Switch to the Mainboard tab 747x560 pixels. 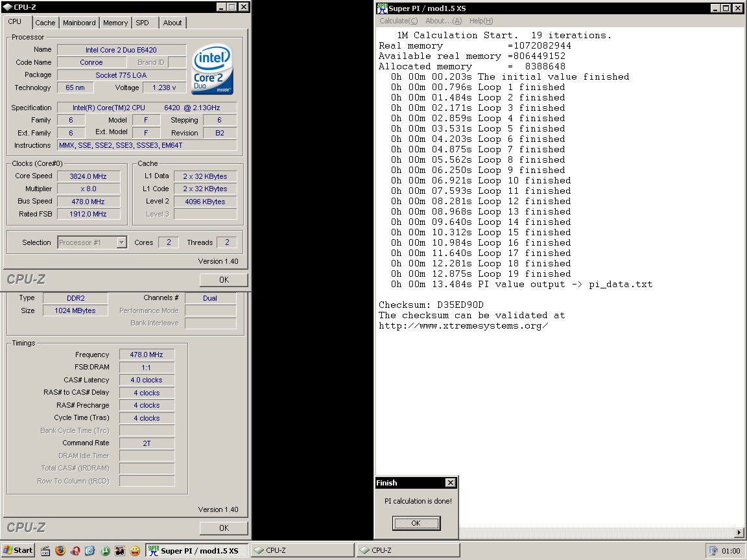click(x=79, y=23)
